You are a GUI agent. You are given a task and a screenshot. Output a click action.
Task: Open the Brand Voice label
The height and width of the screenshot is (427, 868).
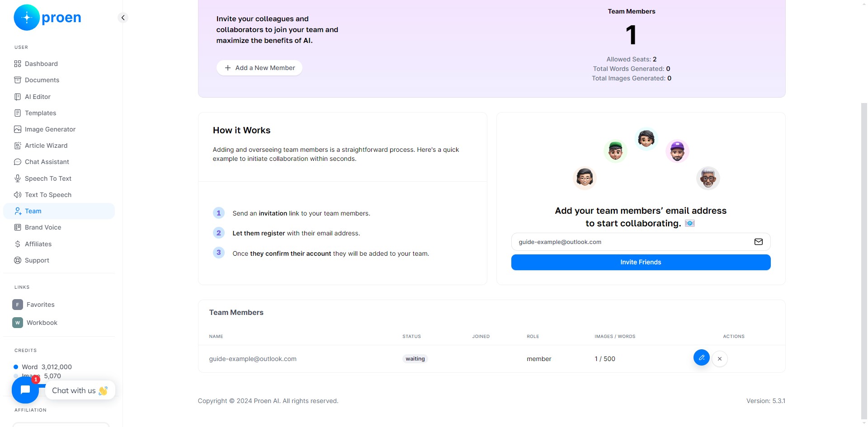pos(43,227)
